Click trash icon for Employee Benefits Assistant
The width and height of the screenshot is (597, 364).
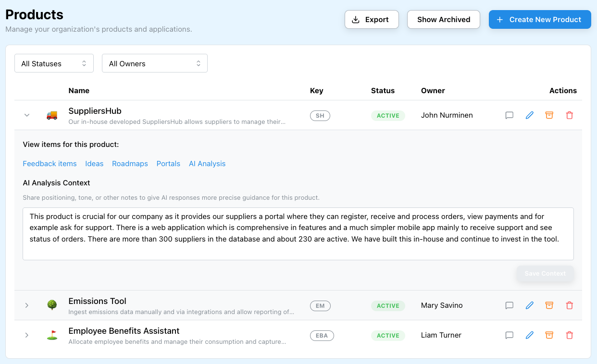(x=570, y=335)
